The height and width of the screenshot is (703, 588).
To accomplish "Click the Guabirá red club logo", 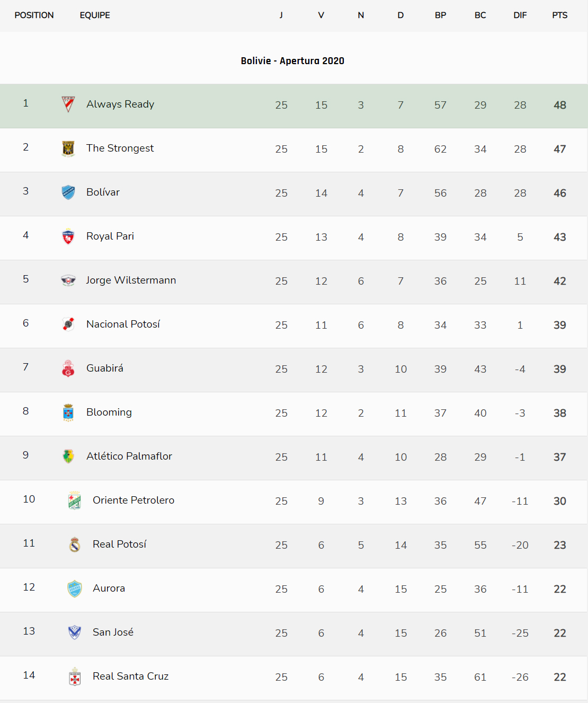I will click(68, 368).
